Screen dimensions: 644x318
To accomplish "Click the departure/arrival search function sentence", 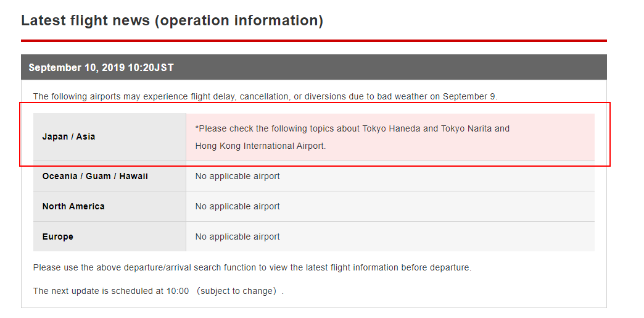I will 252,268.
